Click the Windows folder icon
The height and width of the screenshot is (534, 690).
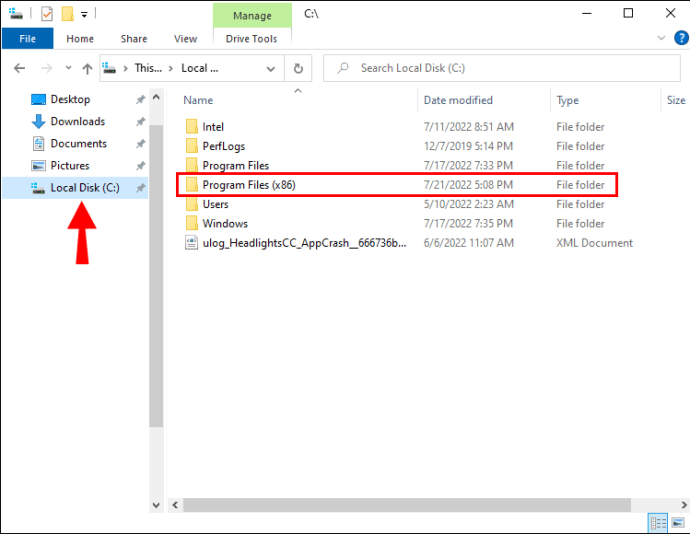point(191,223)
